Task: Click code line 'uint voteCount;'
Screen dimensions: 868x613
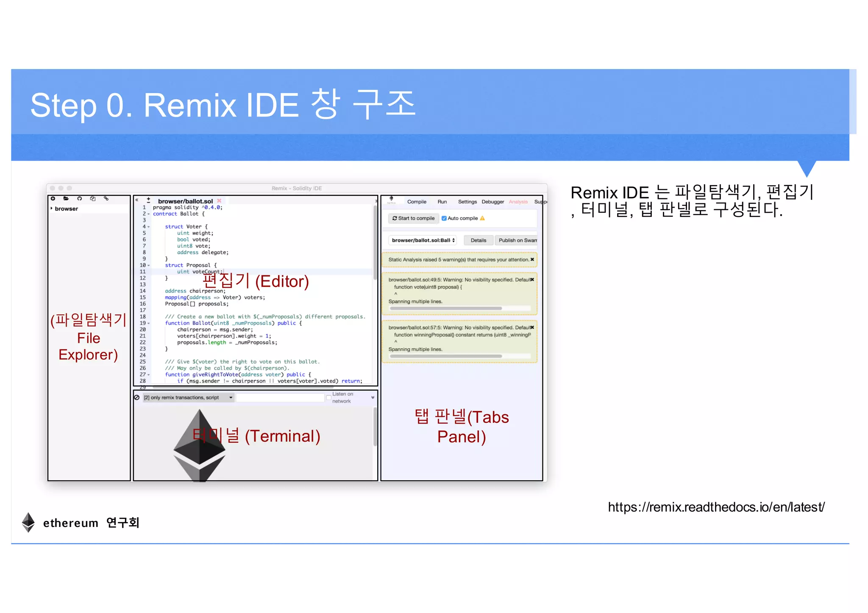Action: pos(200,272)
